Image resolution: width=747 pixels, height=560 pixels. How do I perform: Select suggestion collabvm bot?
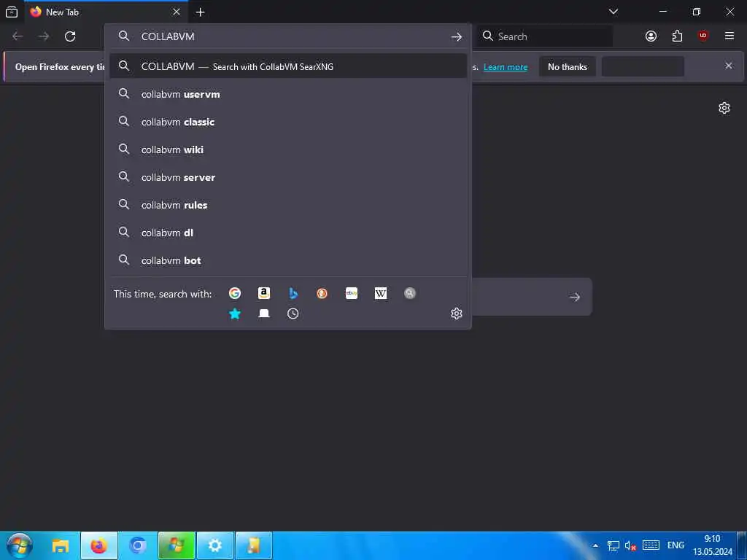[x=287, y=260]
